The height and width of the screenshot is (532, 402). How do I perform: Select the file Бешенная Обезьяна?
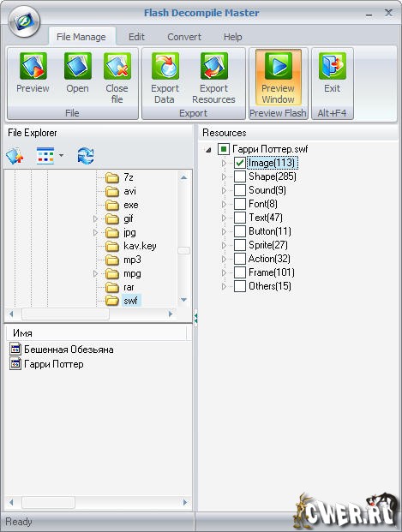(69, 350)
